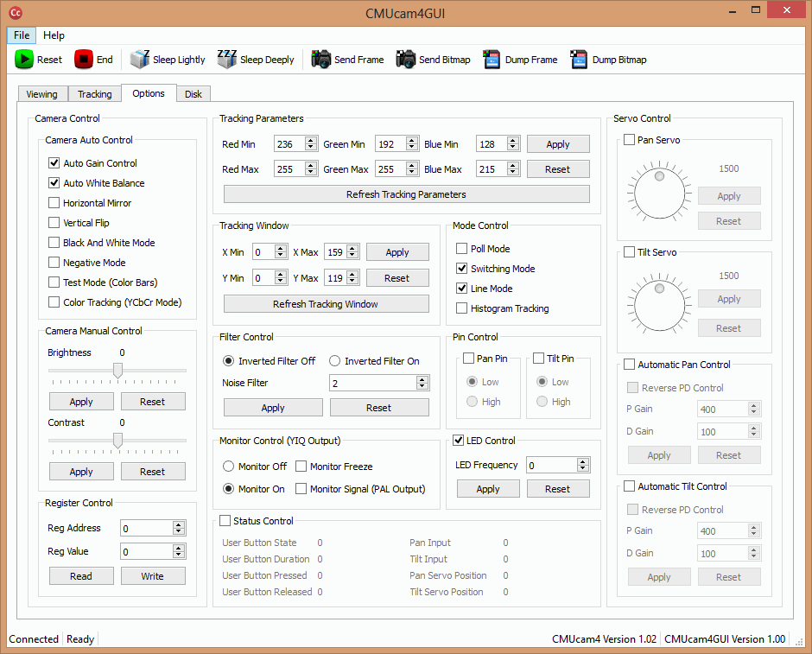Decrease Green Min with down arrow

coord(412,148)
